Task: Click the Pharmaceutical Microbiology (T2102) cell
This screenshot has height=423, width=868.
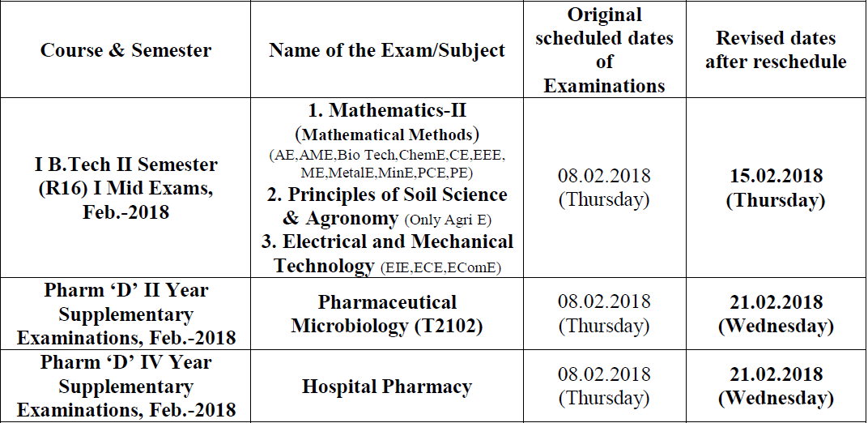Action: click(387, 314)
